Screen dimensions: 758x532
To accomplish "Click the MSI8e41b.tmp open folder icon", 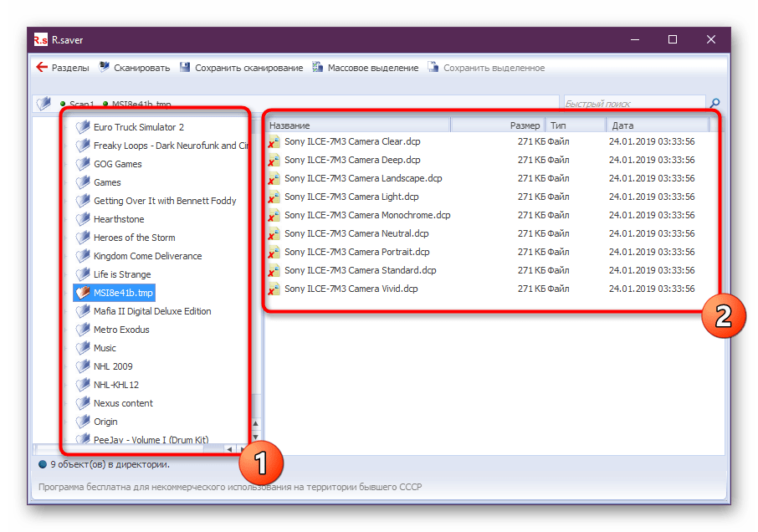I will click(x=83, y=292).
